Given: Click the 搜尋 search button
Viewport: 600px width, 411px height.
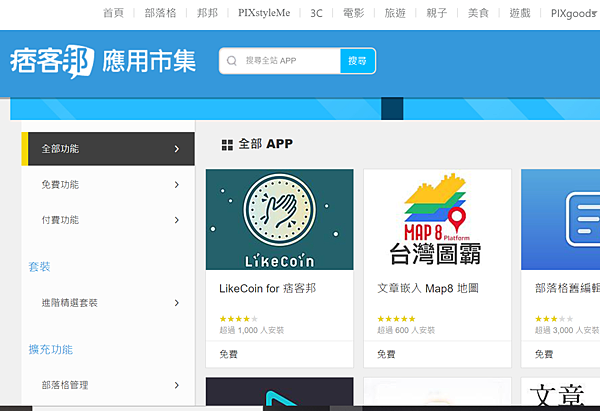Looking at the screenshot, I should click(357, 61).
